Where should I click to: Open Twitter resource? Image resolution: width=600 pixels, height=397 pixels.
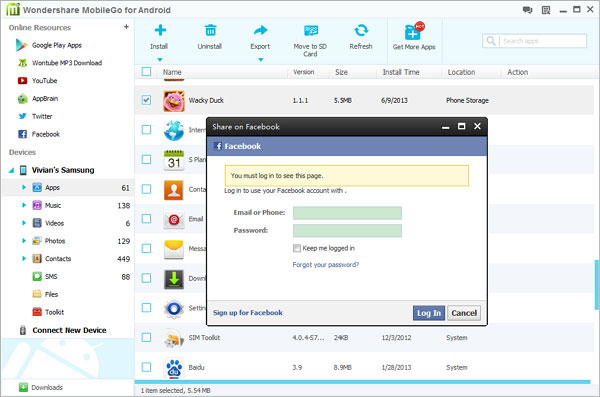(35, 116)
